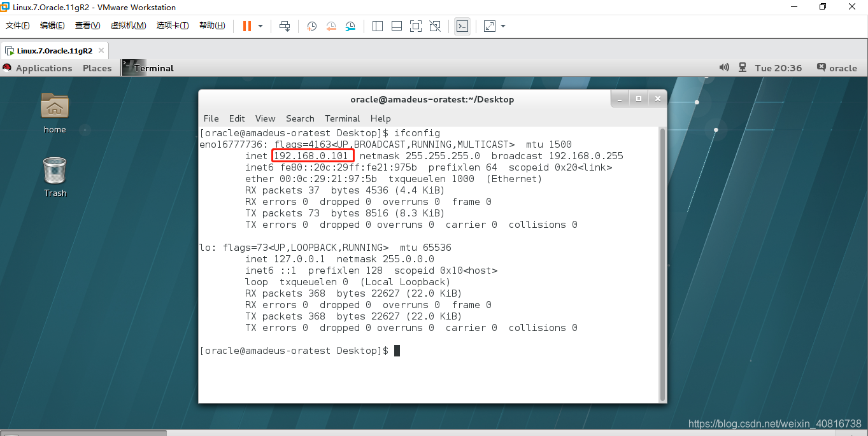Click the stretch guest display icon
868x436 pixels.
[x=490, y=26]
